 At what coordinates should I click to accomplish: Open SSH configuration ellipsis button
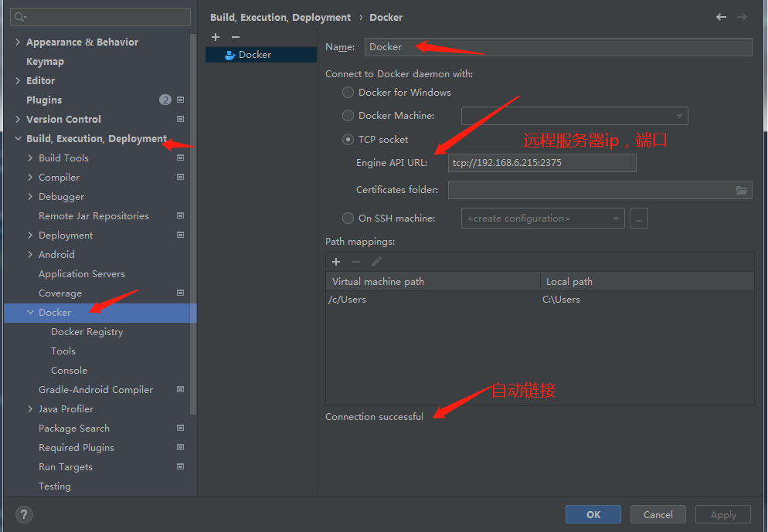tap(639, 219)
